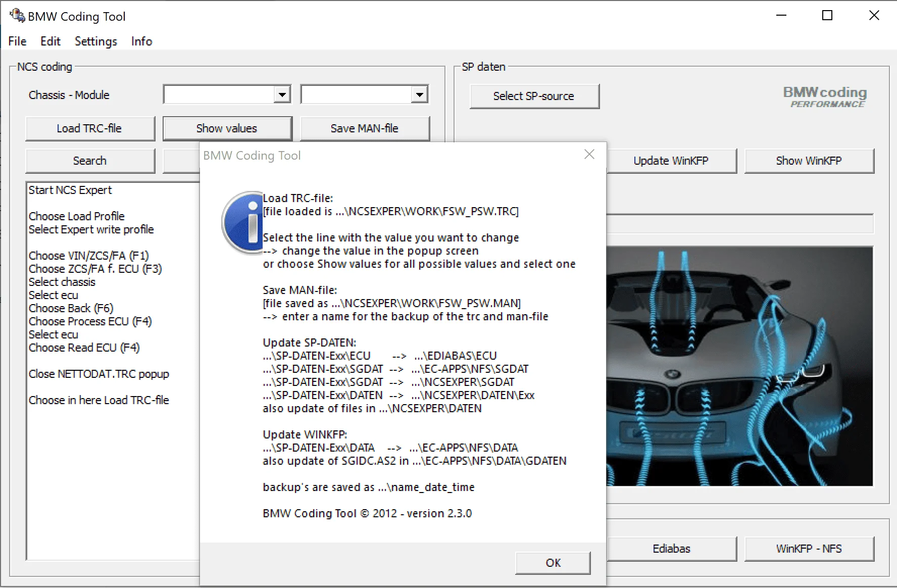The width and height of the screenshot is (897, 588).
Task: Select 'Choose in here Load TRC-file' line
Action: click(99, 400)
